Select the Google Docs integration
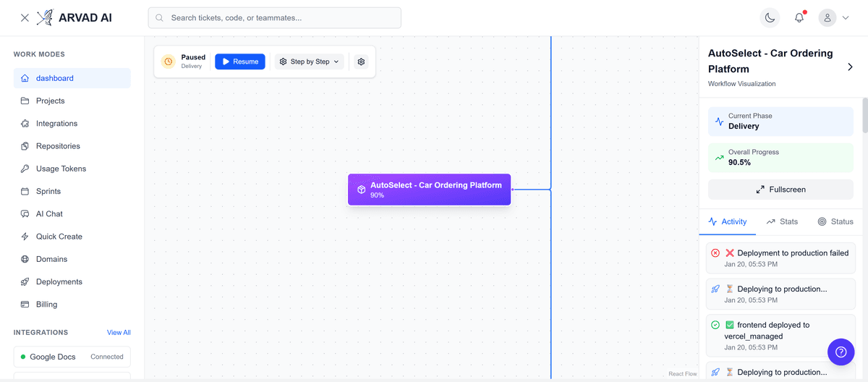This screenshot has height=382, width=868. tap(72, 357)
